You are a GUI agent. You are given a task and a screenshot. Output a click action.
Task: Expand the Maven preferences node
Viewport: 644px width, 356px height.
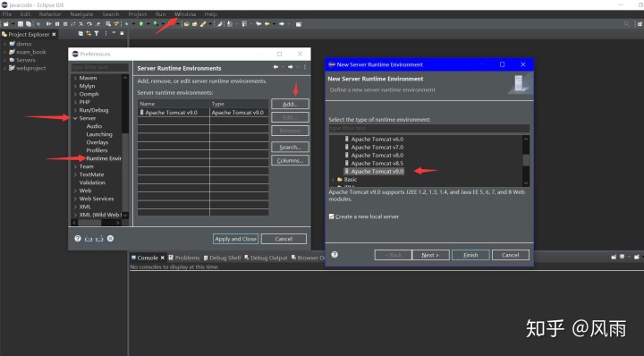pos(75,78)
